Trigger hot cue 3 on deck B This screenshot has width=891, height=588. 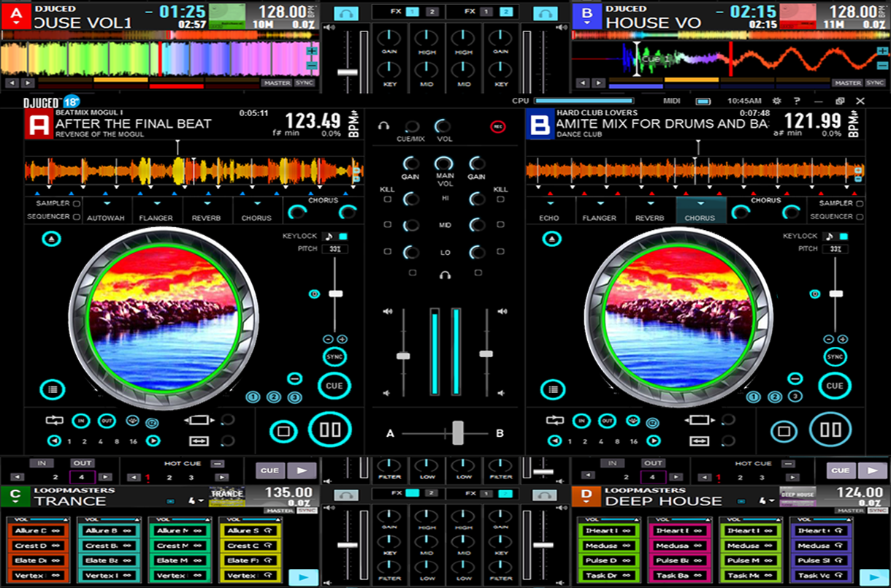[796, 397]
